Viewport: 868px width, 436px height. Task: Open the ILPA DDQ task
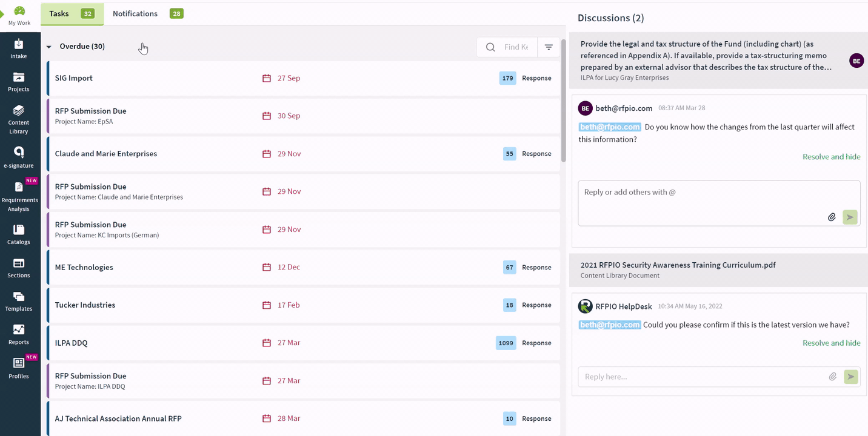[x=304, y=343]
